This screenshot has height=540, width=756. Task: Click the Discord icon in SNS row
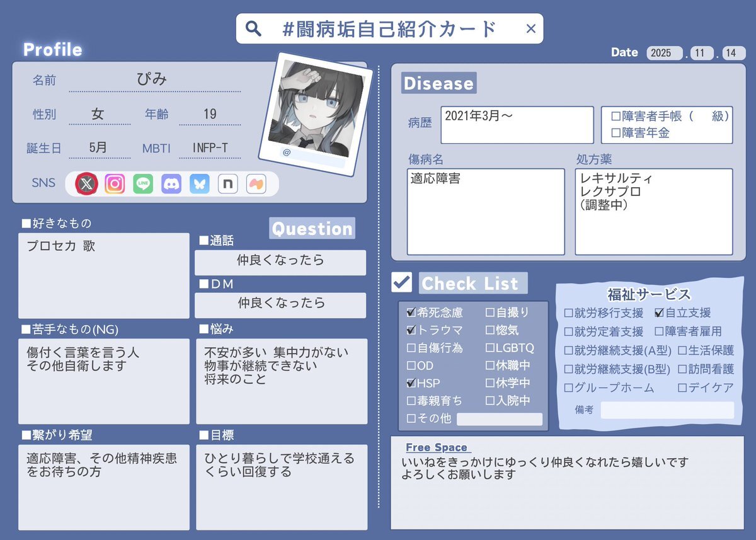tap(171, 184)
